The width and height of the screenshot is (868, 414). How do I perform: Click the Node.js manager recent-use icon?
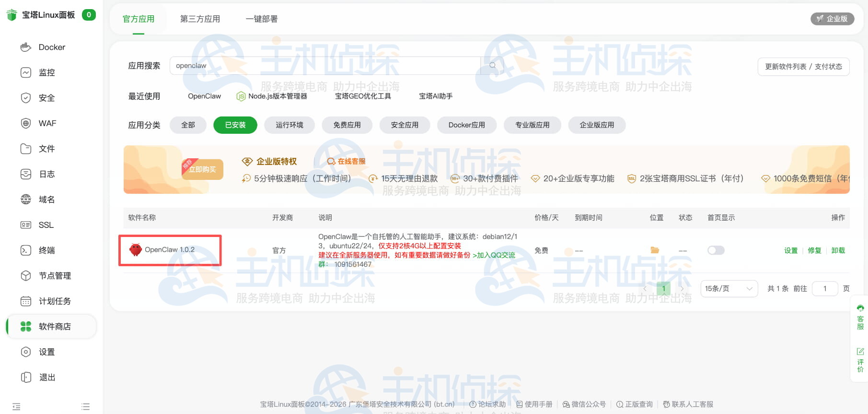241,96
